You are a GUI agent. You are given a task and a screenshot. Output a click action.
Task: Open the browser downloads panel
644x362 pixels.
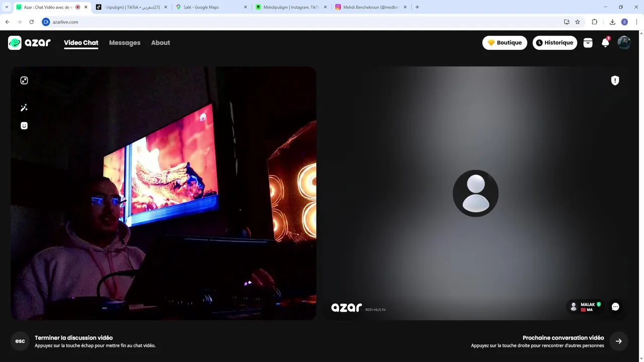coord(612,22)
